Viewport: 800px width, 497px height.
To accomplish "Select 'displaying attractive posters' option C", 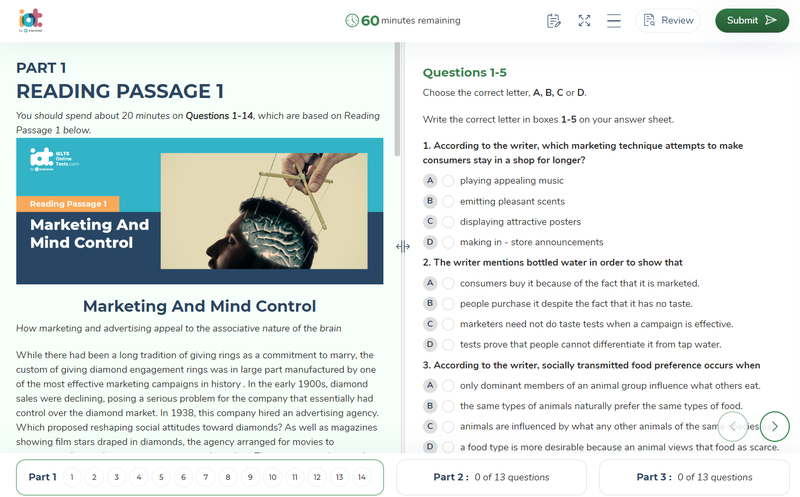I will coord(448,222).
